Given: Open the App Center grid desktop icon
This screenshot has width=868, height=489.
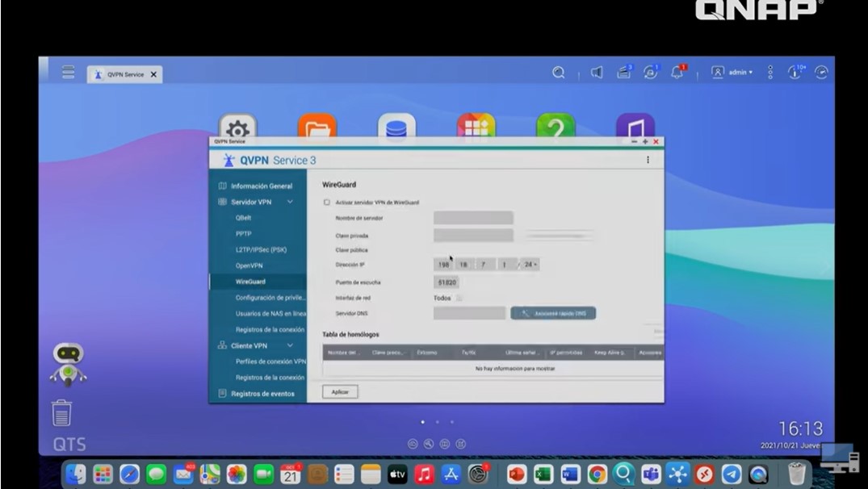Looking at the screenshot, I should (476, 126).
